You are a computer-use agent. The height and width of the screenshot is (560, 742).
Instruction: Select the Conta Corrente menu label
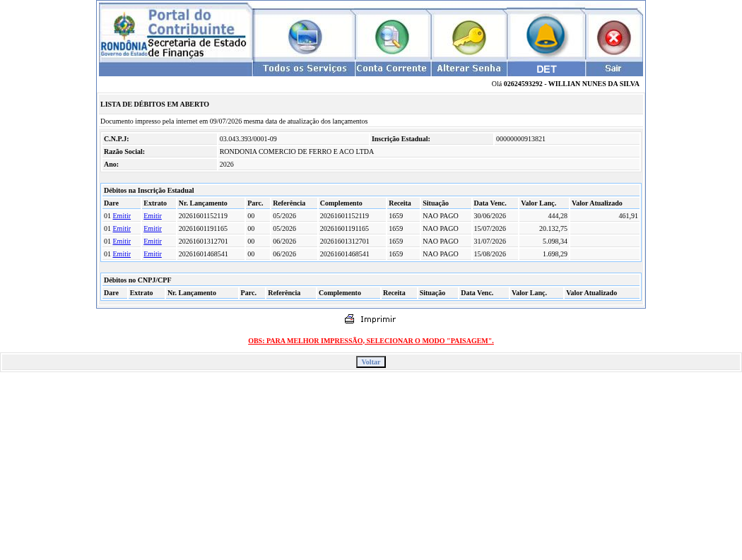(391, 68)
